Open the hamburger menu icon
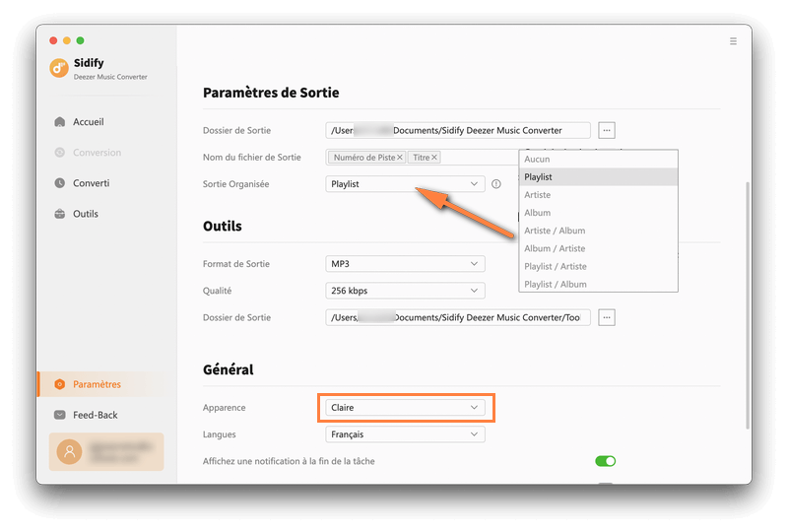Screen dimensions: 788x532 [733, 41]
